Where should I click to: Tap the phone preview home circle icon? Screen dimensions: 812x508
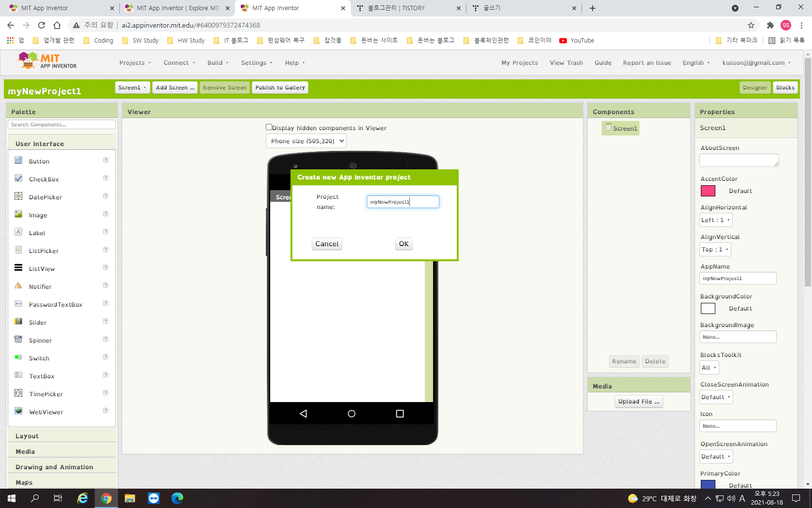pyautogui.click(x=351, y=414)
